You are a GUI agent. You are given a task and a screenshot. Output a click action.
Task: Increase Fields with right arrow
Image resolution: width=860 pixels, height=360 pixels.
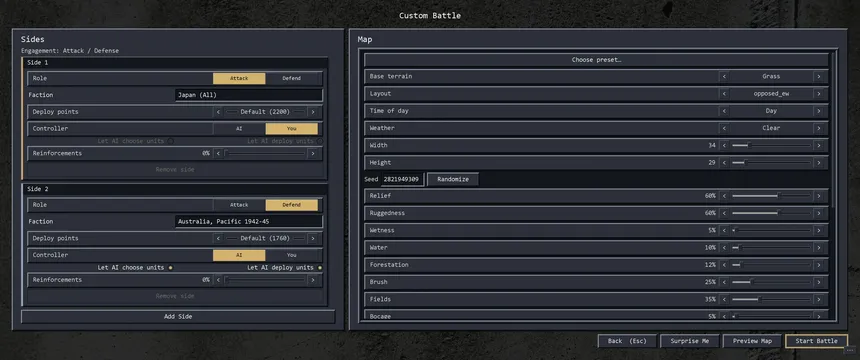(819, 300)
